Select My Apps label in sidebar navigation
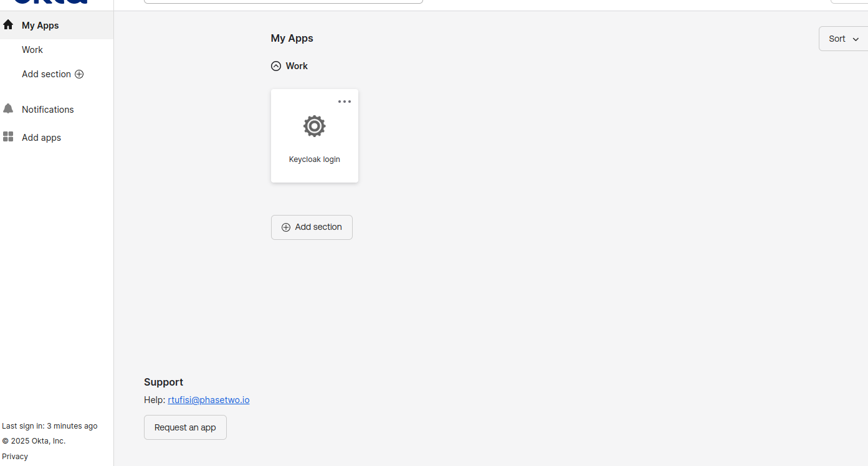The width and height of the screenshot is (868, 466). point(41,26)
